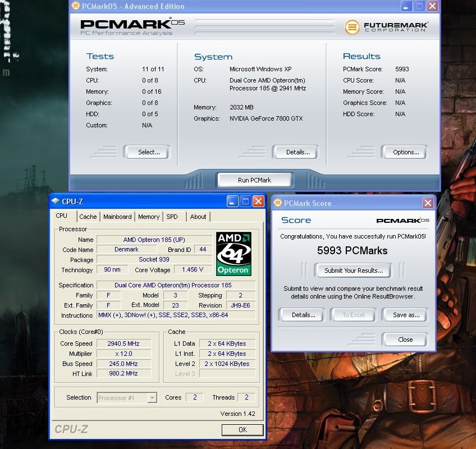
Task: Click the Select... button under Tests
Action: point(147,152)
